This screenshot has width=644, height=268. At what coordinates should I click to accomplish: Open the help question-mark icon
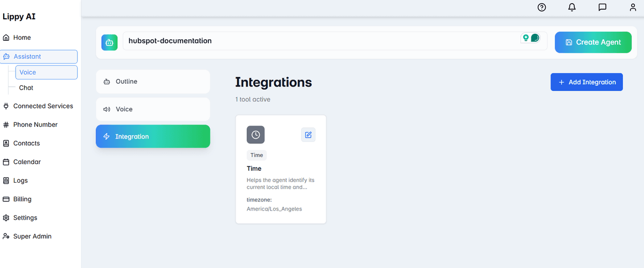pyautogui.click(x=541, y=8)
